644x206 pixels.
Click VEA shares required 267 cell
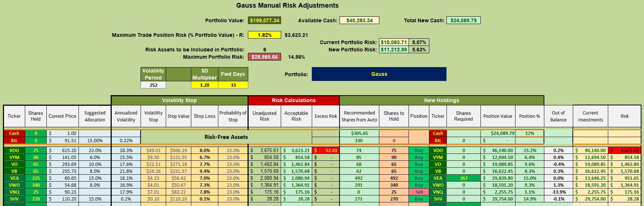coord(463,178)
